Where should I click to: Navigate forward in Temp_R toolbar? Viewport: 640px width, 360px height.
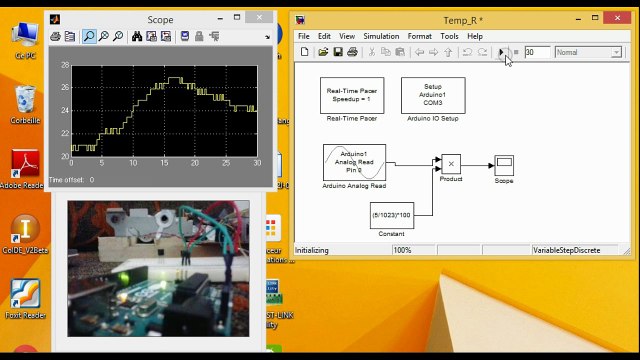point(433,52)
